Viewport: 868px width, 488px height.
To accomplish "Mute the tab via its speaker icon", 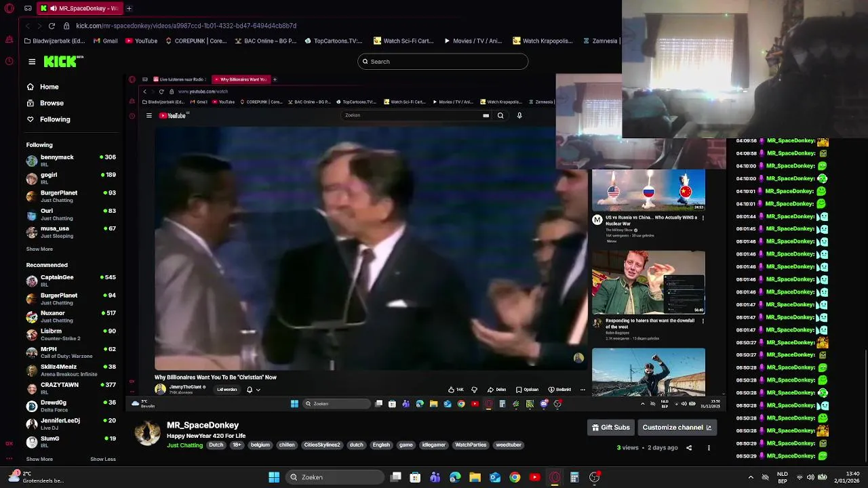I will tap(53, 8).
